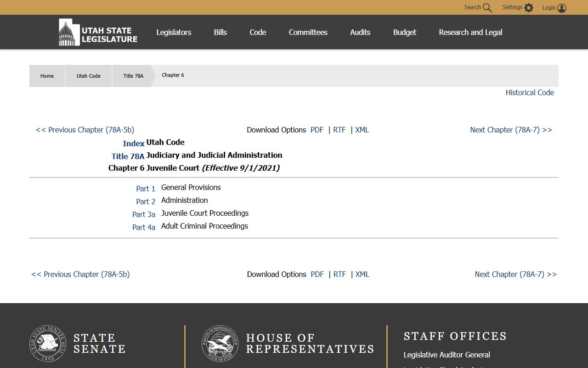Open Part 4a Adult Criminal Proceedings
Image resolution: width=588 pixels, height=368 pixels.
click(x=144, y=227)
